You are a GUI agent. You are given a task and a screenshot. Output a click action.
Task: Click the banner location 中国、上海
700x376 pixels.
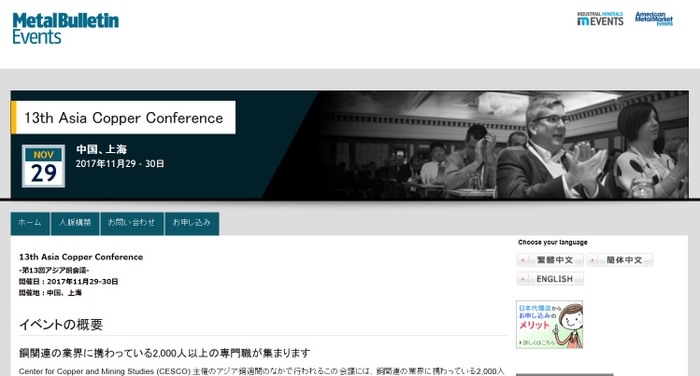point(101,149)
